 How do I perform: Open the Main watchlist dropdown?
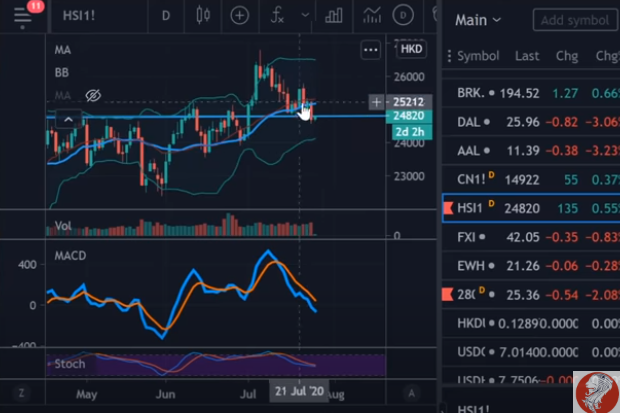[x=478, y=20]
